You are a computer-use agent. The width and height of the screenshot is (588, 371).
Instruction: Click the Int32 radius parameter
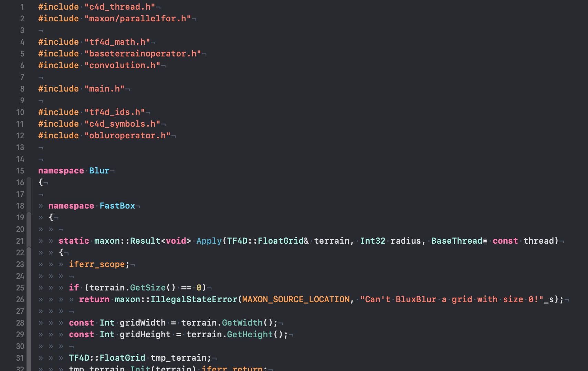tap(390, 241)
